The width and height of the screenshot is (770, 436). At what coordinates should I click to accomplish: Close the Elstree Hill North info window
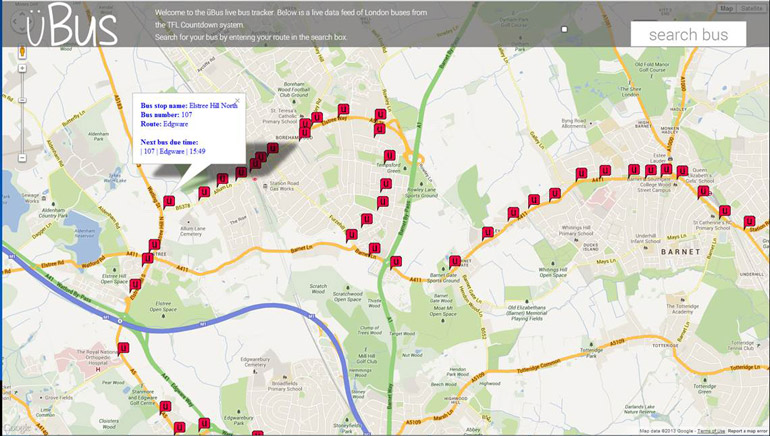pyautogui.click(x=237, y=101)
